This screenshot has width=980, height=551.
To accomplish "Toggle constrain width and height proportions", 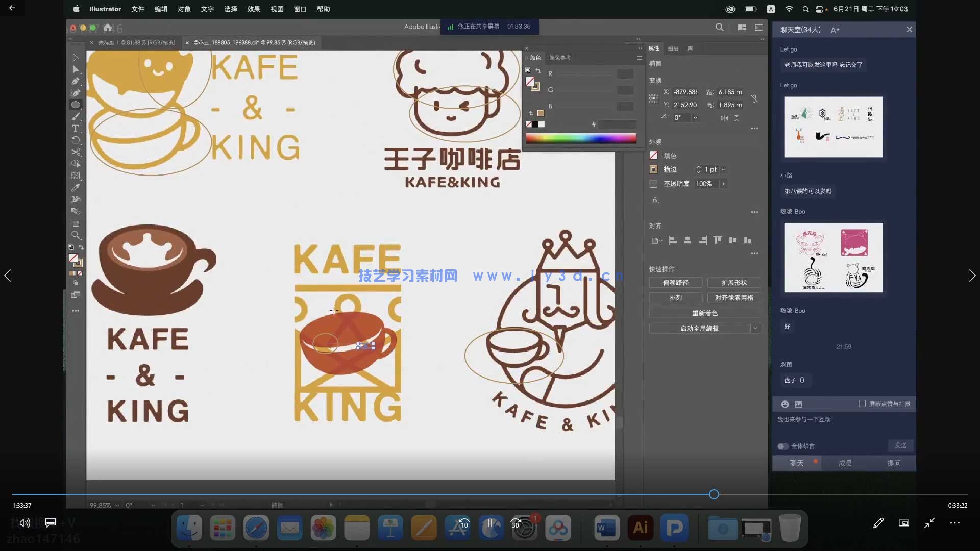I will click(754, 98).
